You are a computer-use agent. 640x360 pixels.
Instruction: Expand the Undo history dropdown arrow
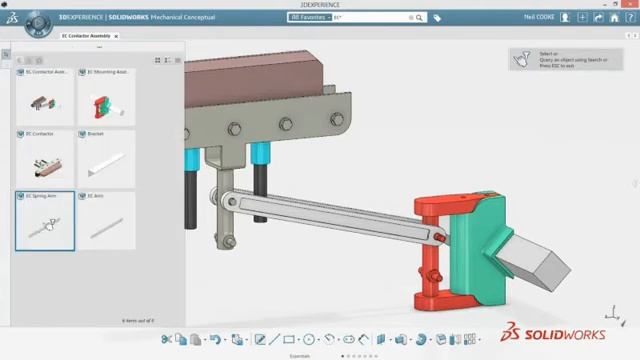(224, 340)
